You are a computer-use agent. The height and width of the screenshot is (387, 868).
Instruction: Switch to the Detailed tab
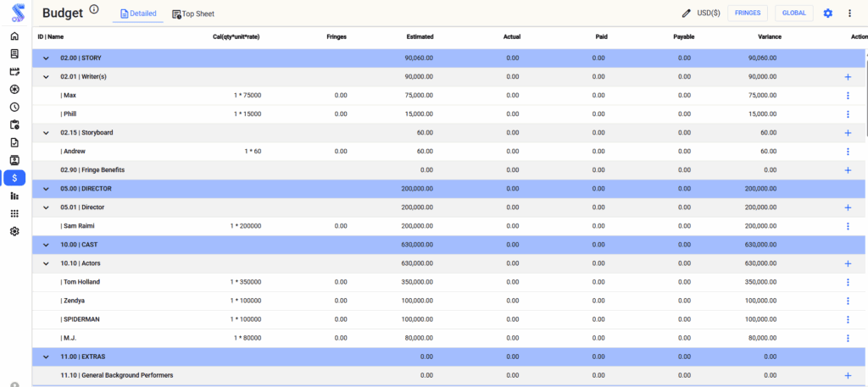[138, 14]
